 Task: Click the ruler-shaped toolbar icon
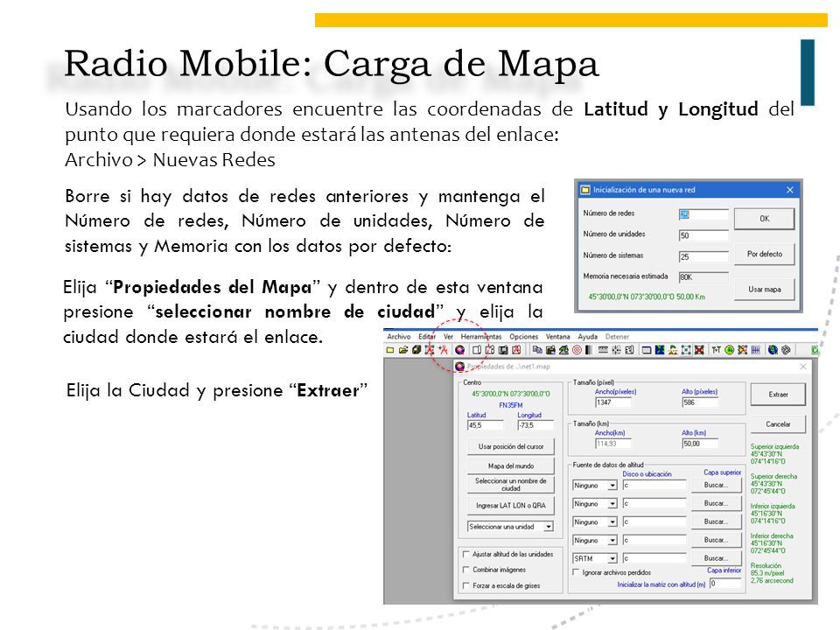(x=603, y=350)
